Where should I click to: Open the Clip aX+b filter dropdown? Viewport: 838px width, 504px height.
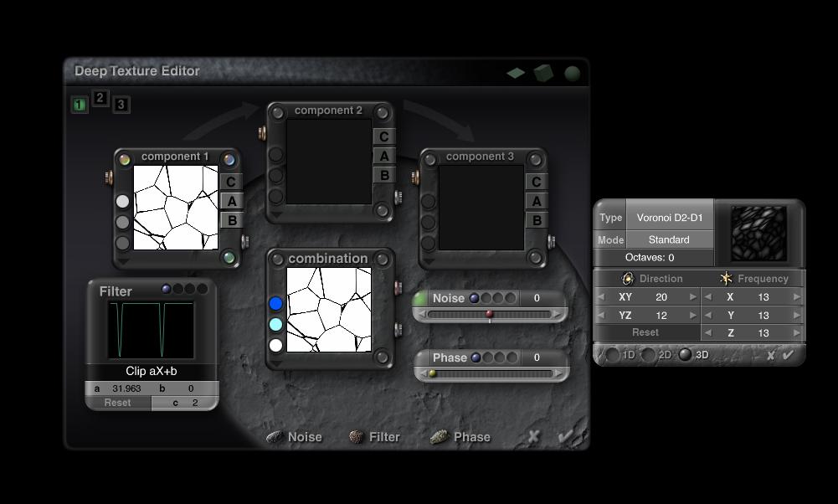[152, 371]
